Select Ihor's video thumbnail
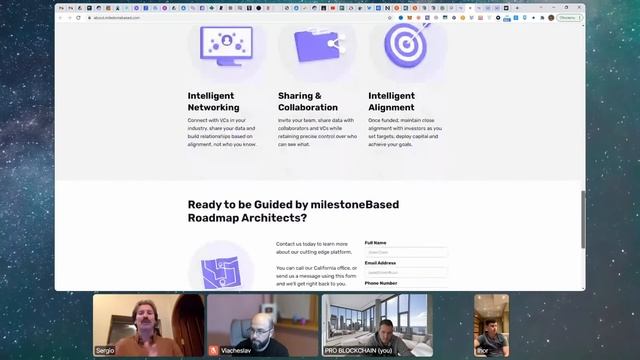 491,325
